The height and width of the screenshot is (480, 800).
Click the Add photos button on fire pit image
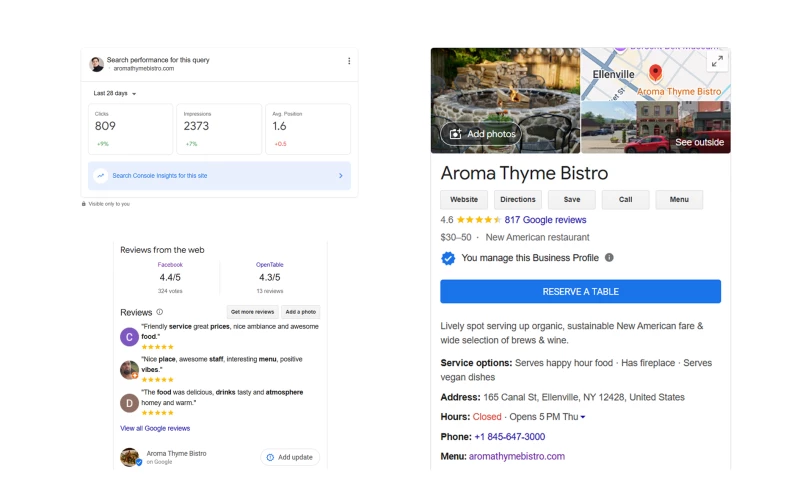pyautogui.click(x=481, y=134)
